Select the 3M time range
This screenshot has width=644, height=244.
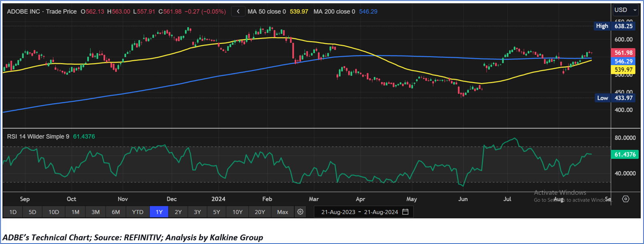click(95, 212)
